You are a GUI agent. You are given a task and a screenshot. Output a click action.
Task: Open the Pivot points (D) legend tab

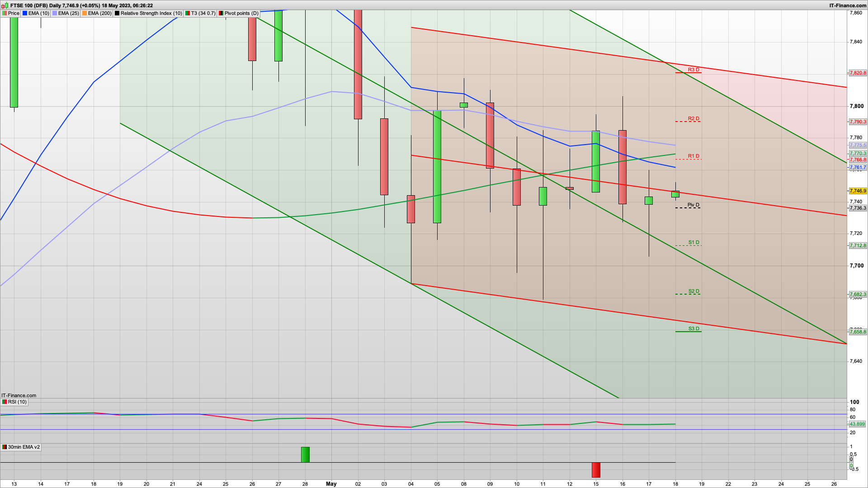(x=238, y=13)
